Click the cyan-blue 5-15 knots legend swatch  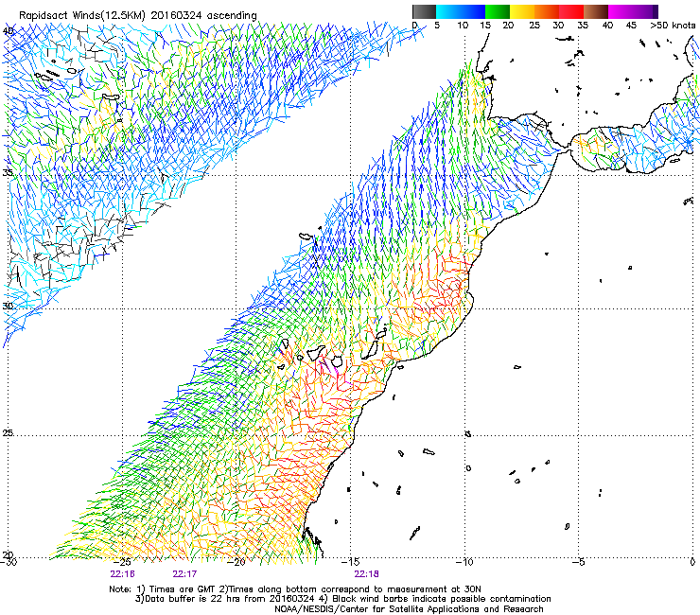(461, 11)
